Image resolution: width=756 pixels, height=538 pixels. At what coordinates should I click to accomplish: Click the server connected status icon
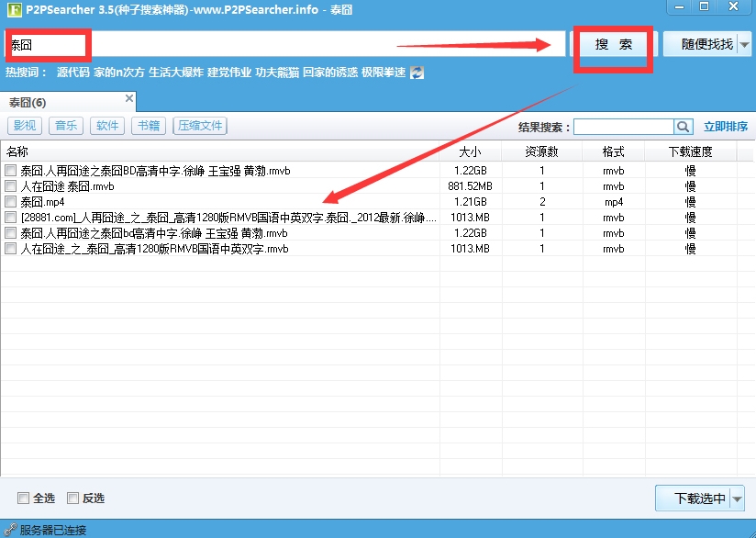10,530
